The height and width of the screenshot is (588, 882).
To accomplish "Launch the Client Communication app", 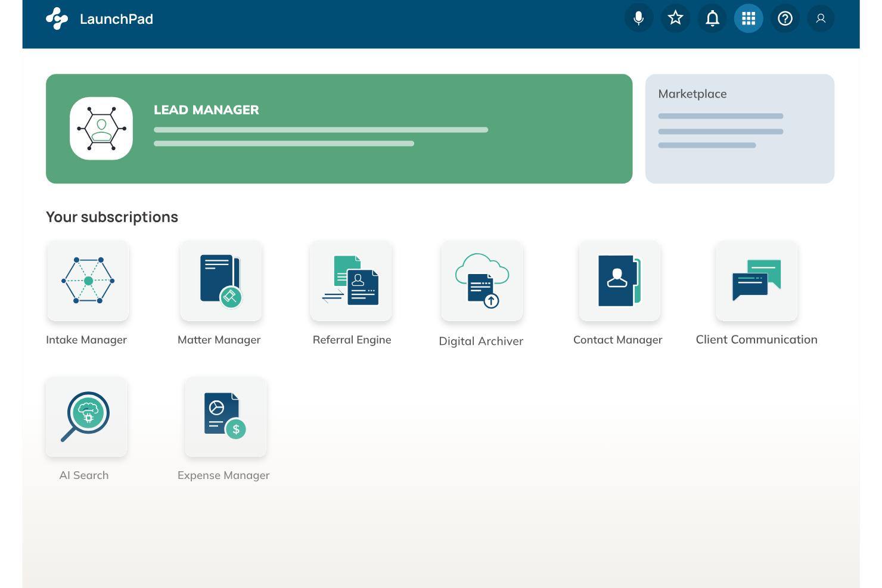I will click(x=756, y=281).
